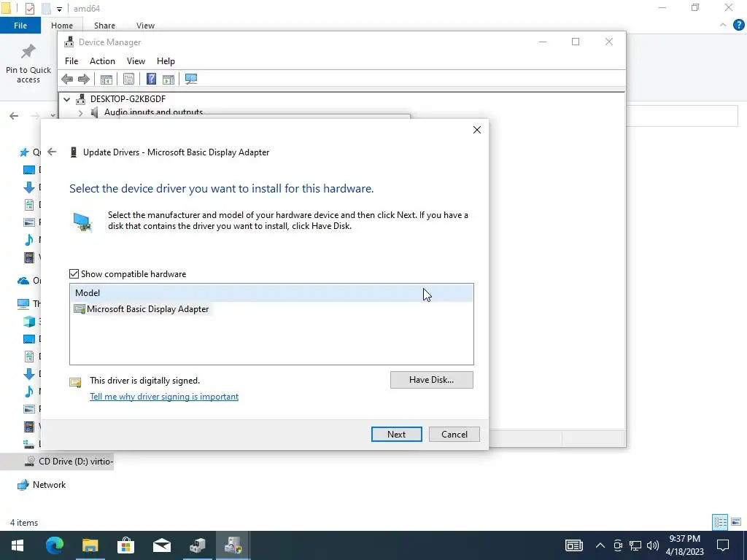Scan for hardware changes toolbar icon
Viewport: 747px width, 560px height.
(x=191, y=79)
